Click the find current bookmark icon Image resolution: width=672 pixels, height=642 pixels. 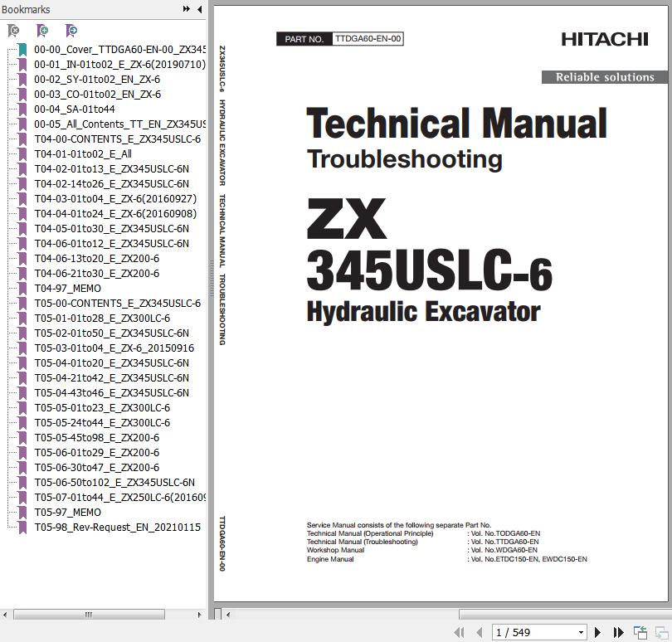tap(71, 31)
